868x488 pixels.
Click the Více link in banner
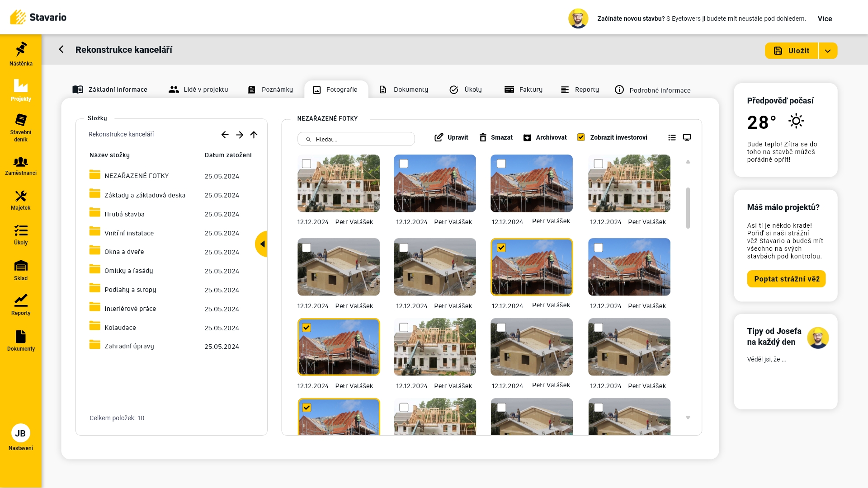(x=825, y=19)
